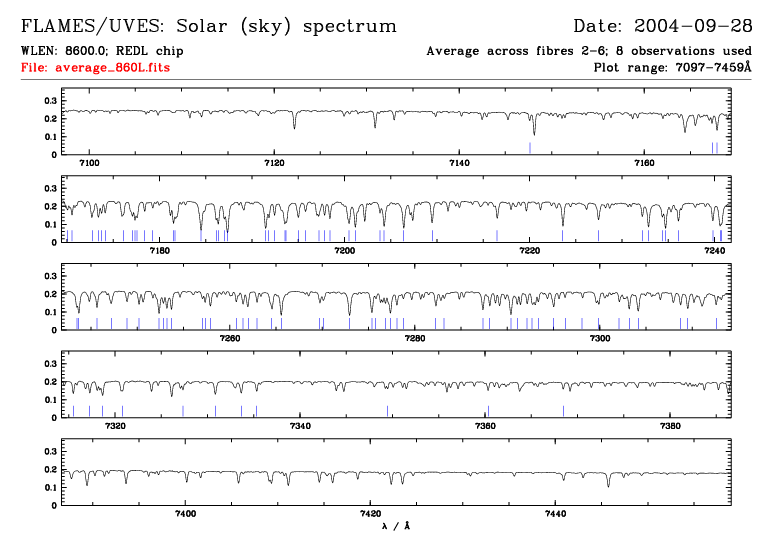Image resolution: width=782 pixels, height=542 pixels.
Task: Click the blue line marker below 7148 in the first panel
Action: 530,148
